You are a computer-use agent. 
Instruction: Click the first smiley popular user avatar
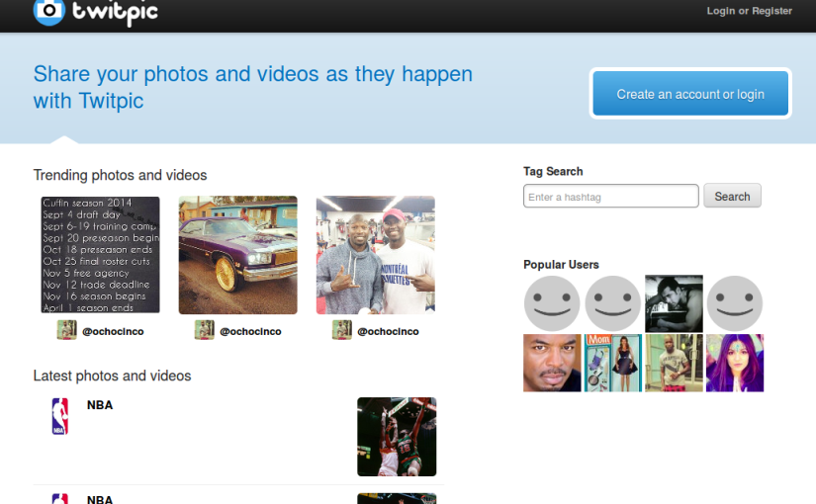(552, 303)
